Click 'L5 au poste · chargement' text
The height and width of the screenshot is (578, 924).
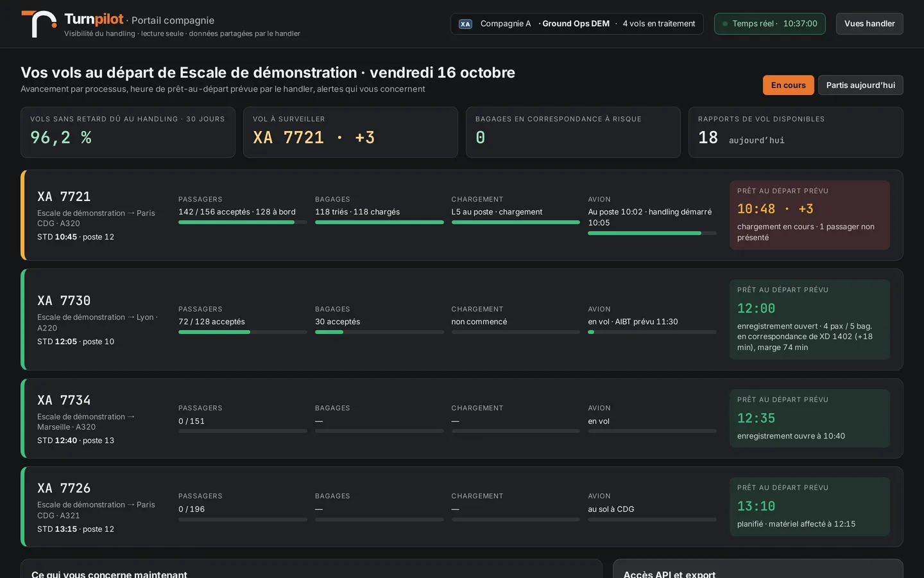[497, 212]
